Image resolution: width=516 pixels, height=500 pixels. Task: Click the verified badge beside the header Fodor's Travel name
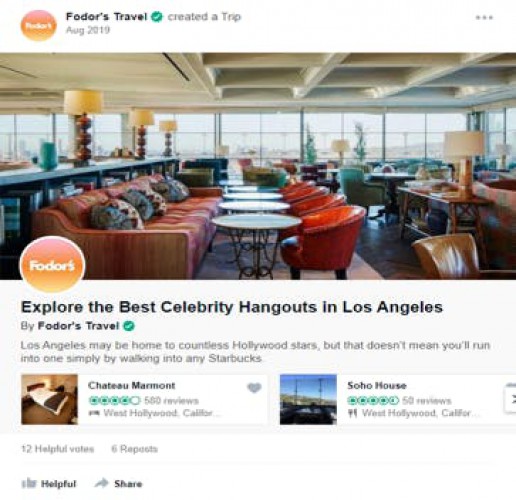[157, 17]
